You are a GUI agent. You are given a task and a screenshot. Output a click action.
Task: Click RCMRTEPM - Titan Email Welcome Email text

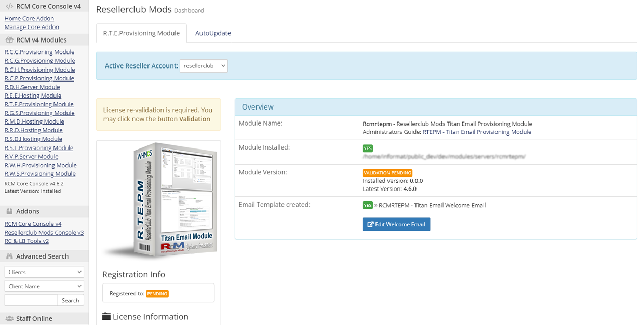pos(432,205)
